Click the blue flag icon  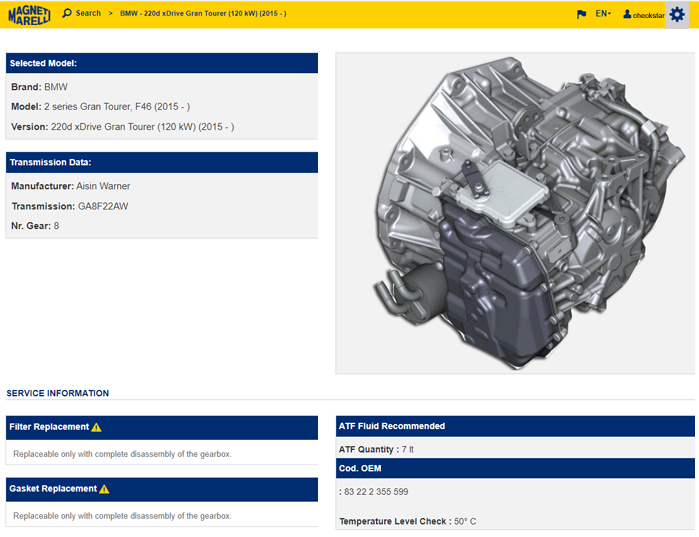[581, 14]
